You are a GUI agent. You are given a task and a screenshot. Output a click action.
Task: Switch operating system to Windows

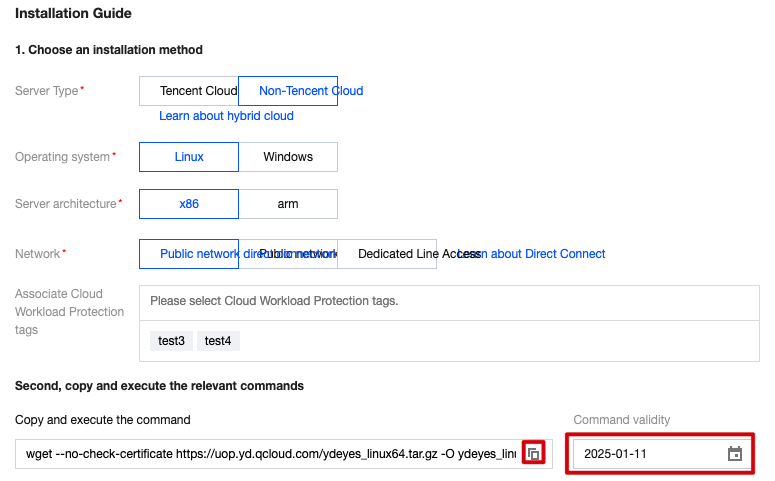tap(288, 157)
